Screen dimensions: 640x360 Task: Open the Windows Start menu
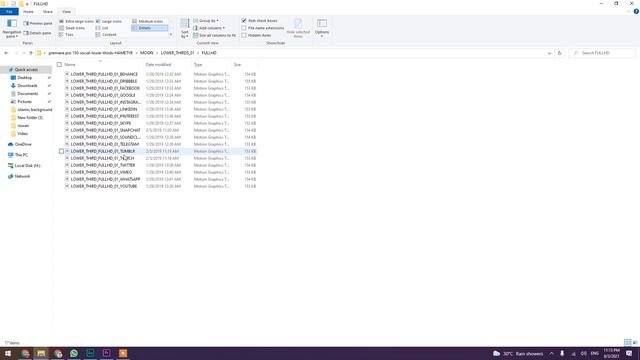pyautogui.click(x=8, y=353)
